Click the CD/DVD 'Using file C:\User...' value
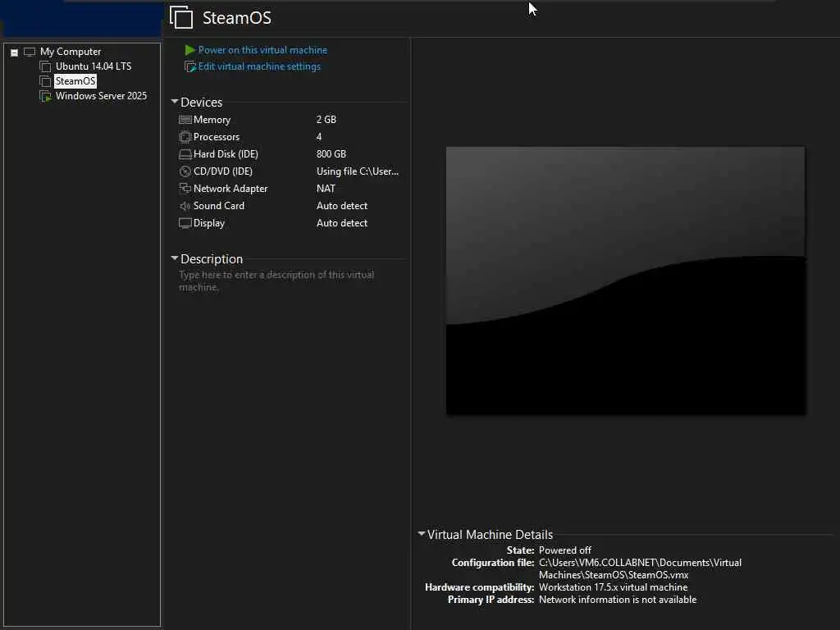This screenshot has height=630, width=840. 358,171
